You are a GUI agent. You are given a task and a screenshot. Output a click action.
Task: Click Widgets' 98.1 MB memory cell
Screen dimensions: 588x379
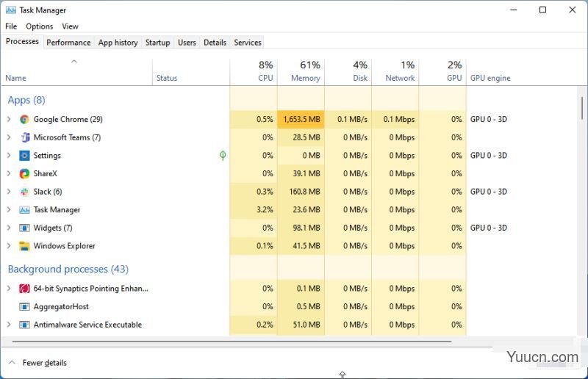coord(301,228)
